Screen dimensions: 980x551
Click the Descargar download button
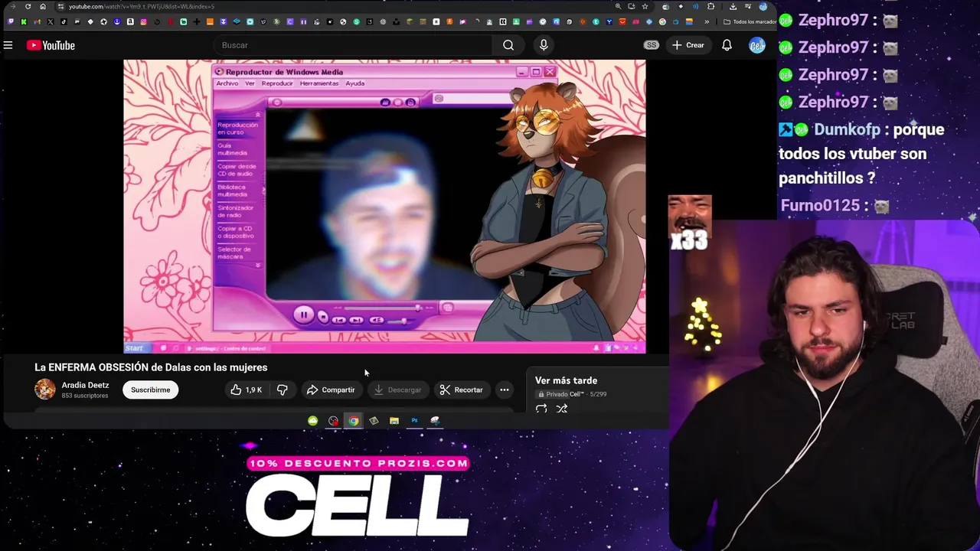point(397,390)
